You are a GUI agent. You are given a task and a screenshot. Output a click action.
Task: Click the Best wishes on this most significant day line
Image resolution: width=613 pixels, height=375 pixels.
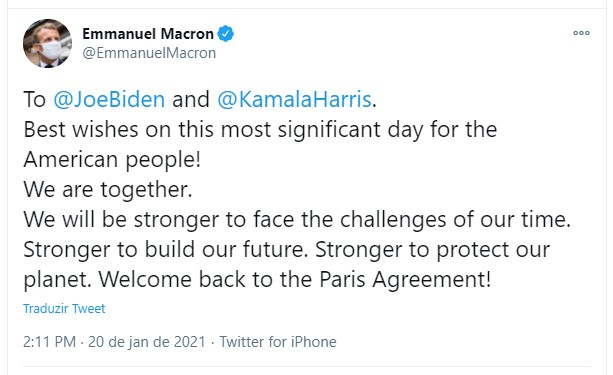coord(260,129)
